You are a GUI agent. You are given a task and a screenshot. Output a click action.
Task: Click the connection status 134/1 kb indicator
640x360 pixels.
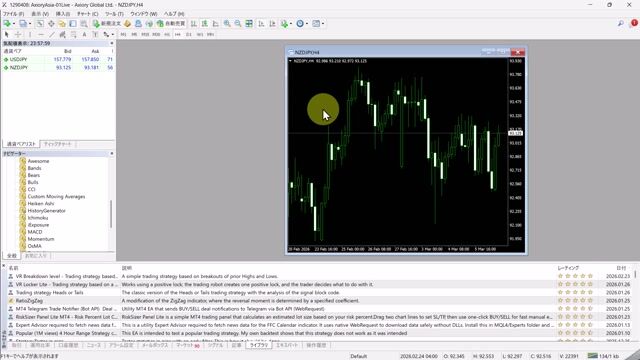[602, 356]
